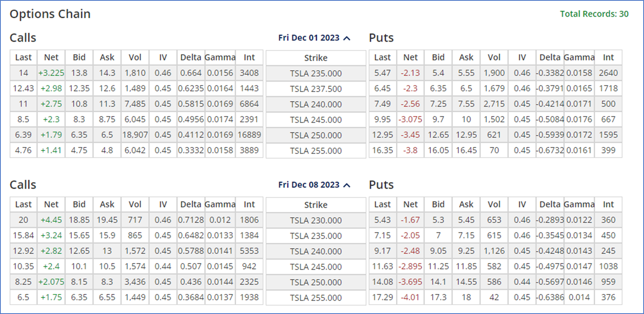
Task: Collapse the Fri Dec 01 2023 expiration chevron
Action: (x=346, y=38)
